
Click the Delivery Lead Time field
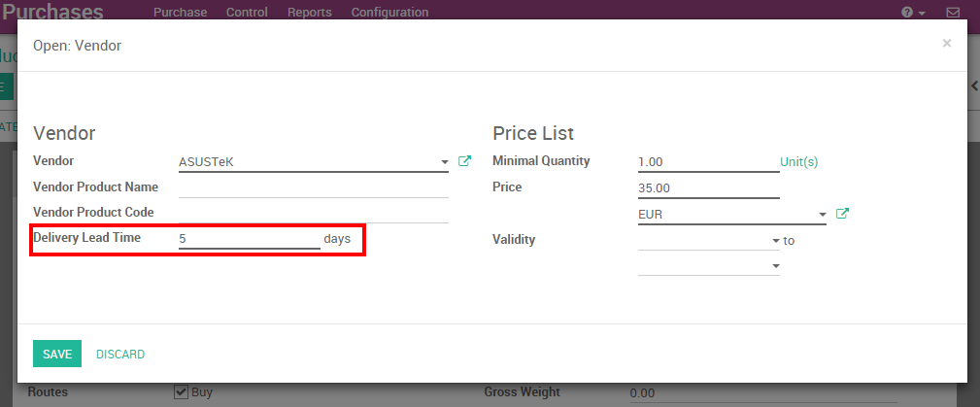[x=249, y=238]
